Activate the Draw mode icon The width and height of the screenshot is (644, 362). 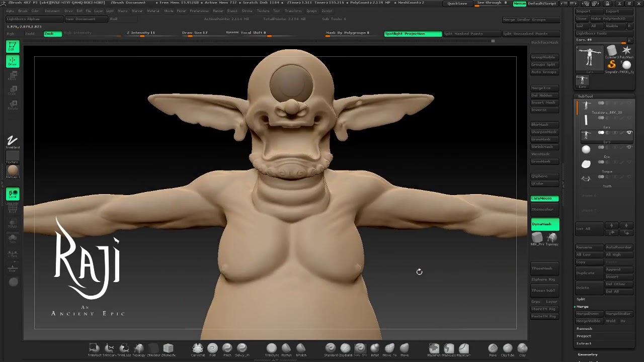(x=13, y=61)
